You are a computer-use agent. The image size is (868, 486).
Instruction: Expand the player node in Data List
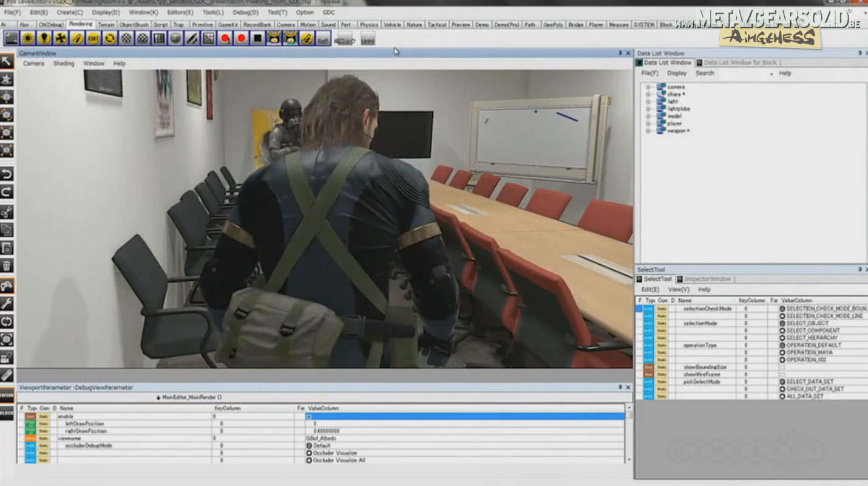[648, 123]
